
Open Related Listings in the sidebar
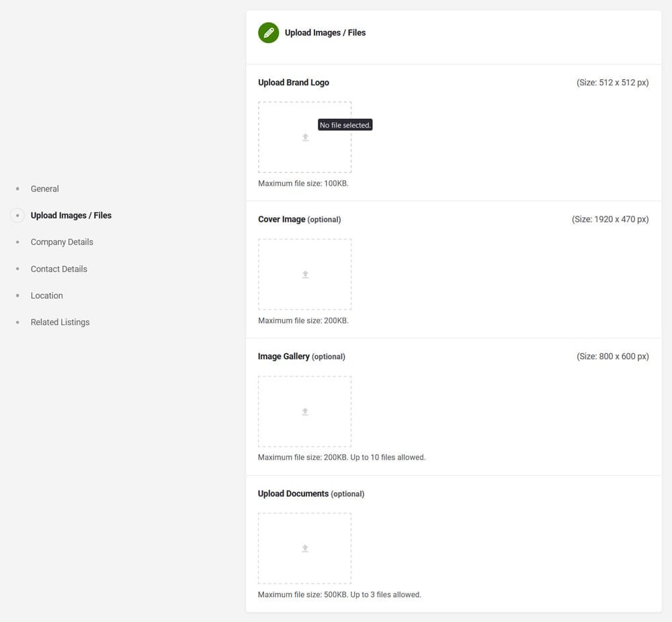pos(60,322)
